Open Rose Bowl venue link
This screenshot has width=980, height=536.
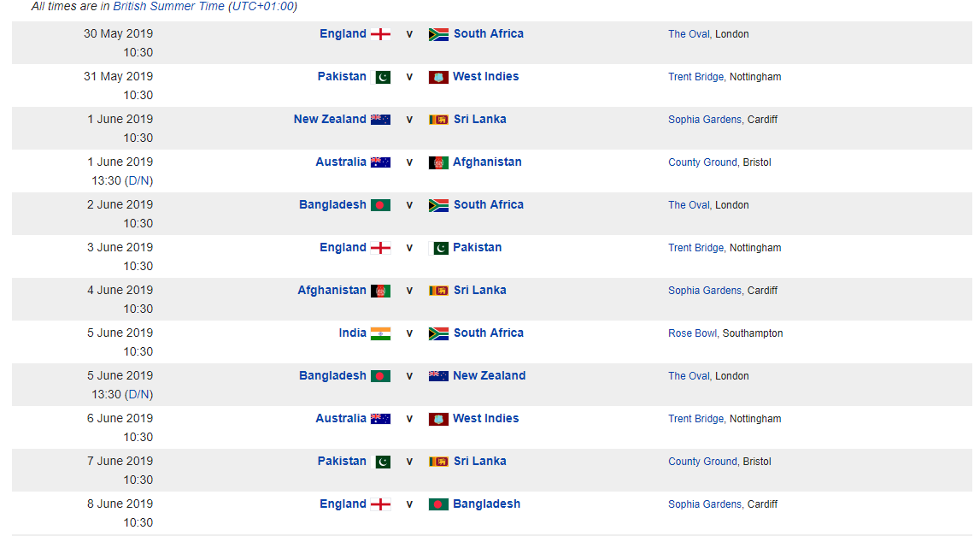(x=693, y=333)
